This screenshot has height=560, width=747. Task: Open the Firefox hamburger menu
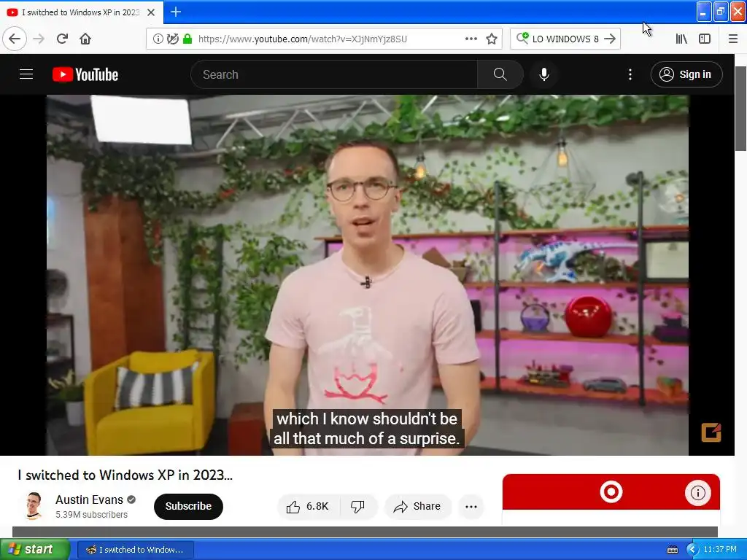coord(732,39)
